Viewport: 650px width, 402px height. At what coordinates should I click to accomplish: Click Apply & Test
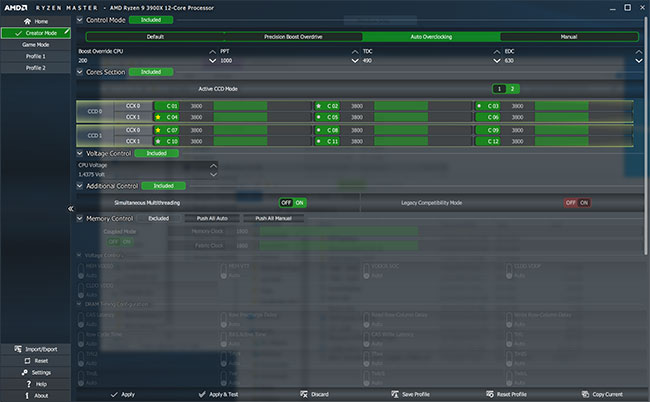coord(218,395)
